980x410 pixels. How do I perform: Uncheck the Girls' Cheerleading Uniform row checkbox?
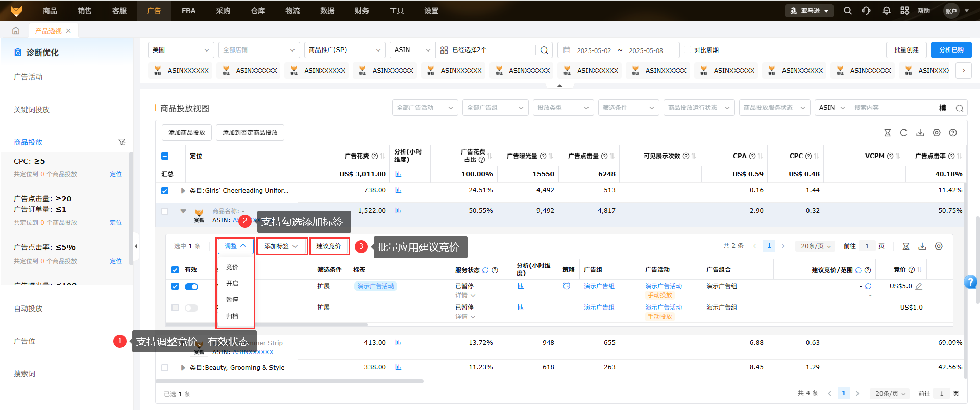click(165, 191)
